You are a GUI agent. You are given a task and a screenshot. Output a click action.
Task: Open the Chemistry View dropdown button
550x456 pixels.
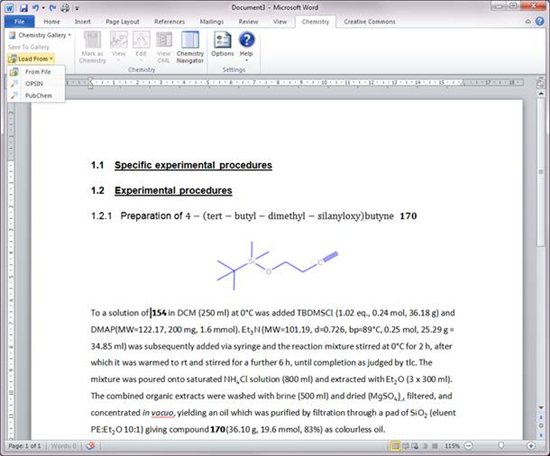119,47
